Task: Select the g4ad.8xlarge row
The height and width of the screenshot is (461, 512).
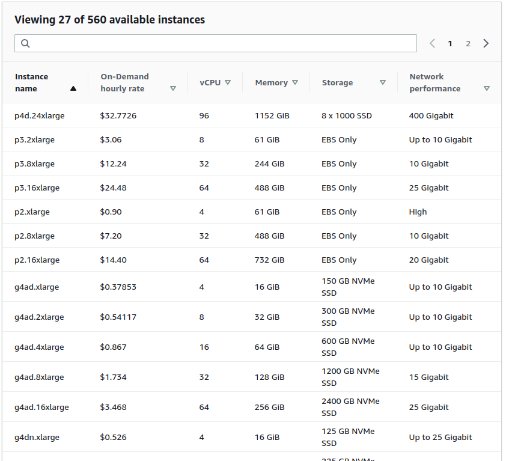Action: click(x=252, y=377)
